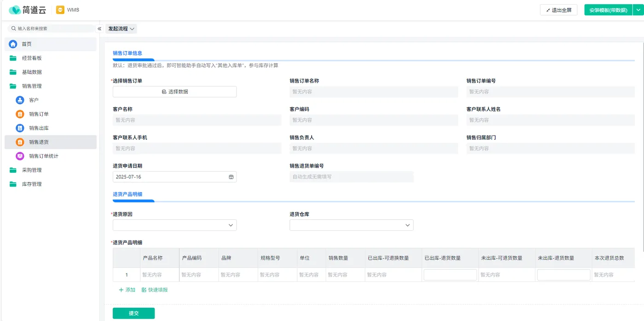Expand 库存管理 menu group

(51, 184)
